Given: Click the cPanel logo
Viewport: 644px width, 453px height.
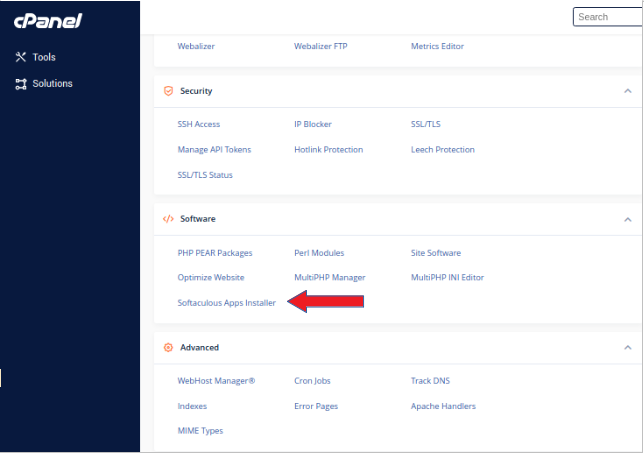Looking at the screenshot, I should pyautogui.click(x=48, y=21).
